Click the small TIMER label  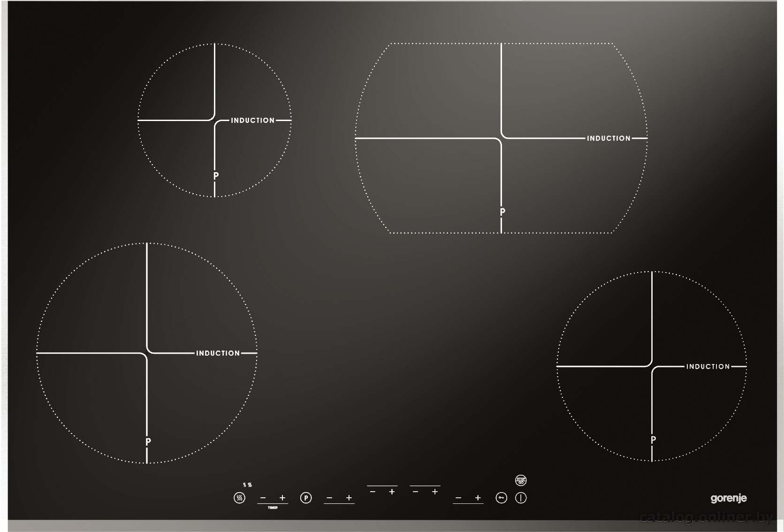click(x=273, y=508)
